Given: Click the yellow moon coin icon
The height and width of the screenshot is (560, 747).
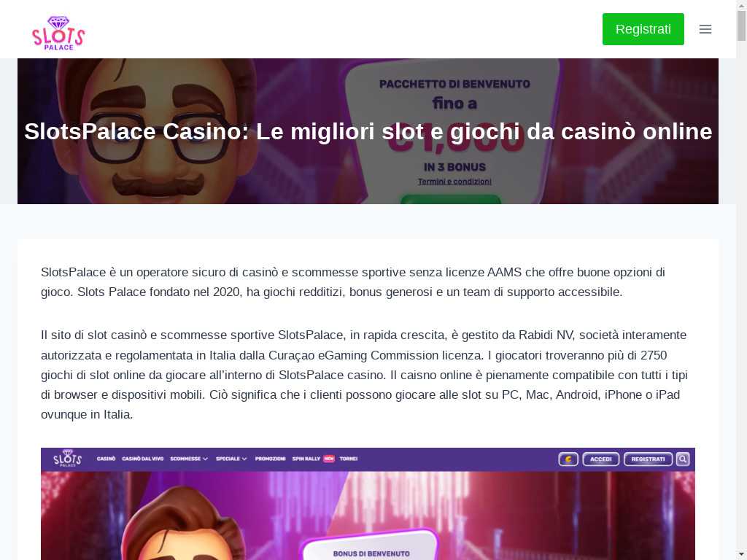Looking at the screenshot, I should pos(568,459).
